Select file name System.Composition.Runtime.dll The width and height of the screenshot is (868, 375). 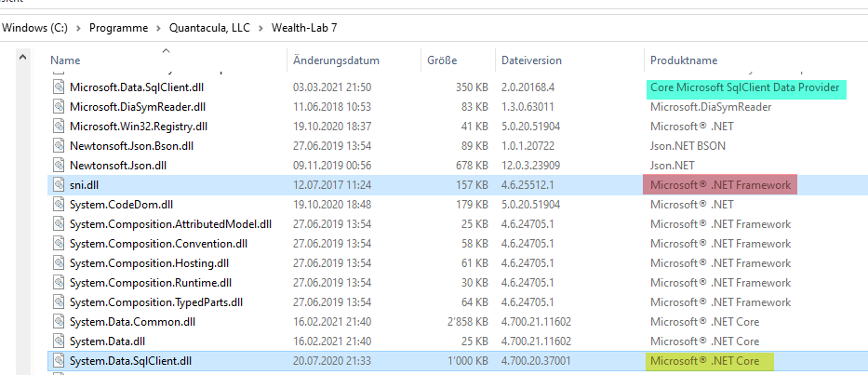point(151,283)
